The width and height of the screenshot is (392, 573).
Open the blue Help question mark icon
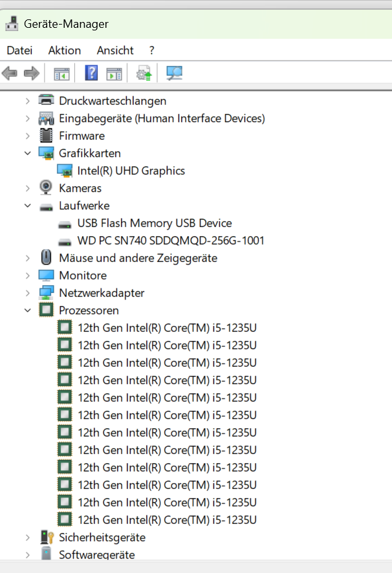point(91,72)
